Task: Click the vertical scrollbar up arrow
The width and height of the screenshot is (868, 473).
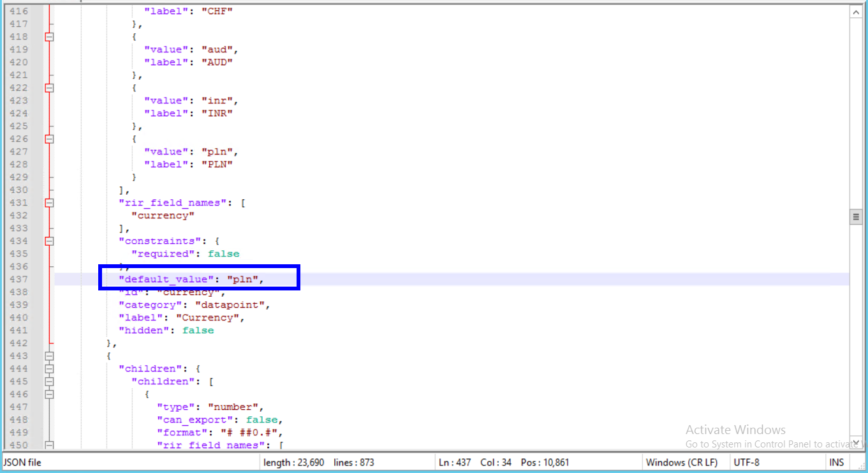Action: (x=856, y=11)
